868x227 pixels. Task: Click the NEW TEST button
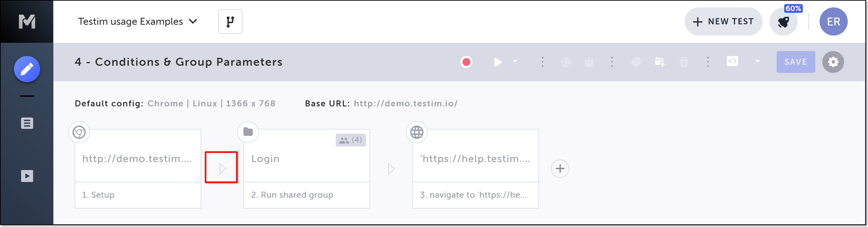pyautogui.click(x=723, y=22)
